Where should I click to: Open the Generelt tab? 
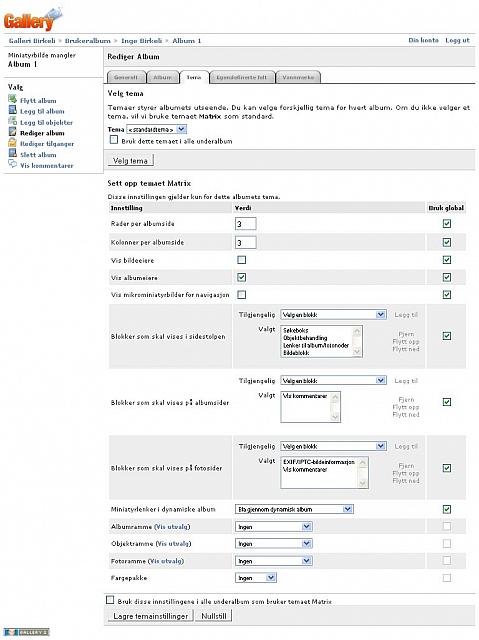pos(126,77)
